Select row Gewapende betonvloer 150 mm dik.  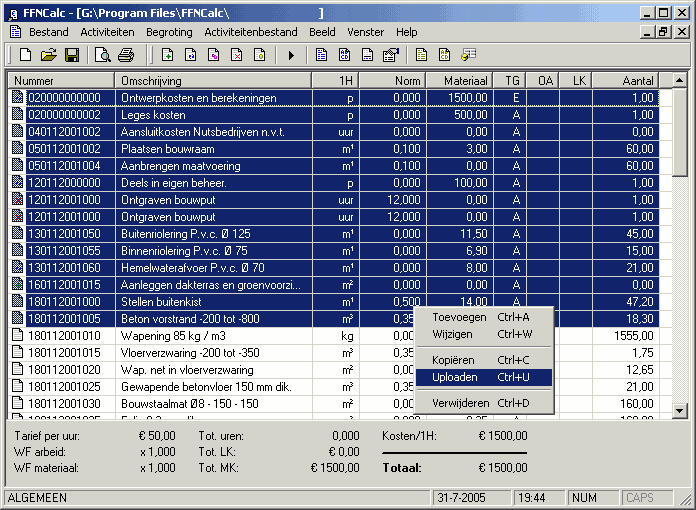pos(334,387)
